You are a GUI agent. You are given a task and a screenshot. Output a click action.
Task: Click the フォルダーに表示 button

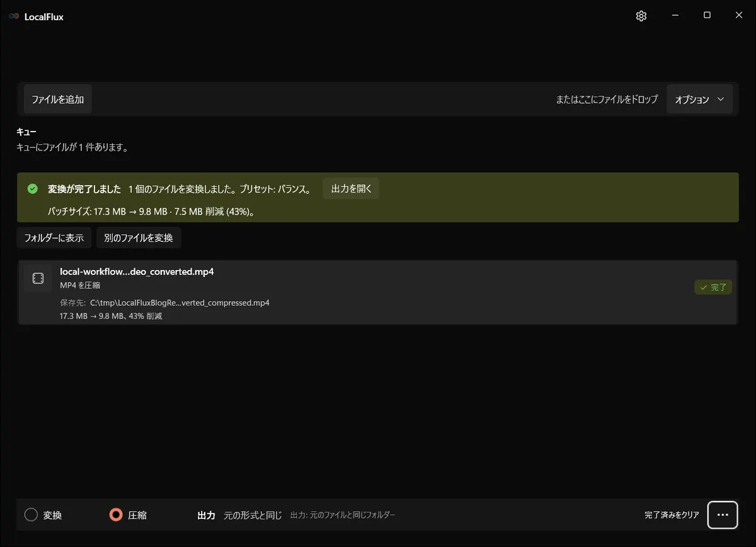click(x=54, y=238)
